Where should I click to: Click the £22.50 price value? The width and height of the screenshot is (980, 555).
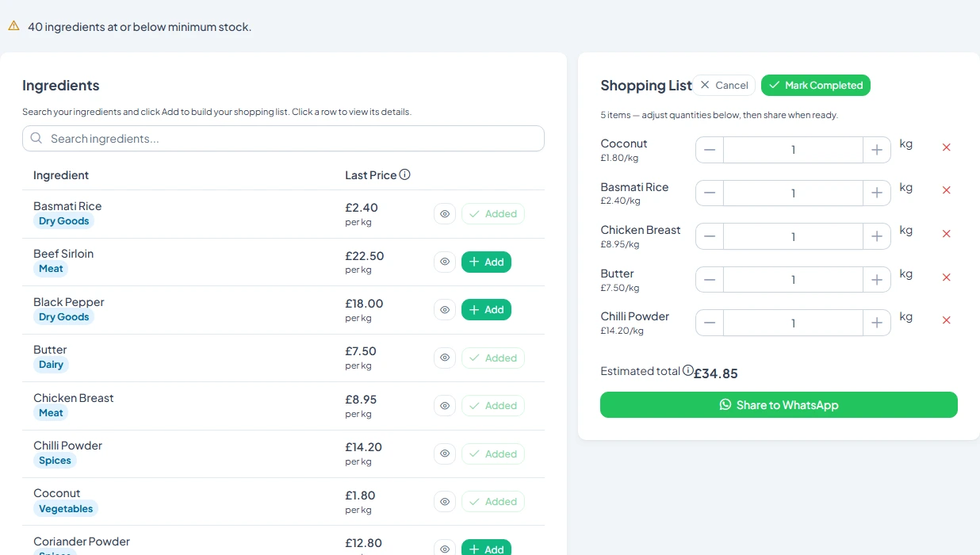click(365, 256)
